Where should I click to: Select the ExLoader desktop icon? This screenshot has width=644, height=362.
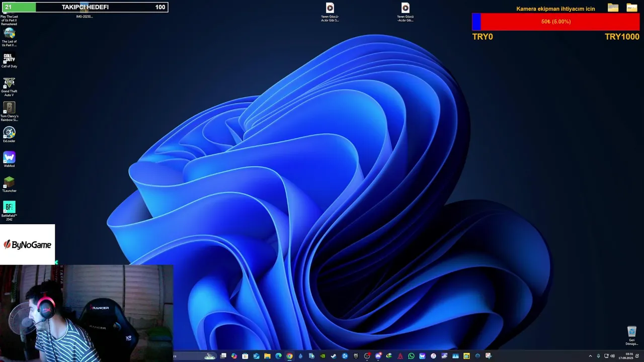tap(9, 135)
